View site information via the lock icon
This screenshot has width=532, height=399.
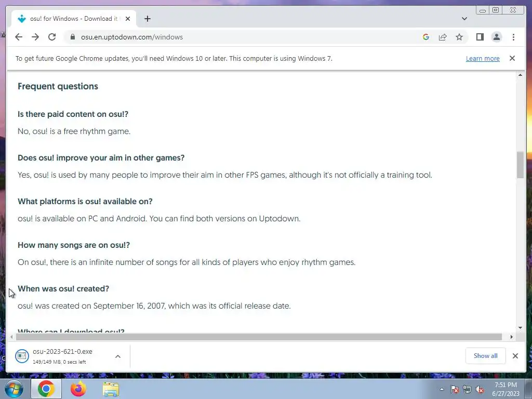pos(73,37)
